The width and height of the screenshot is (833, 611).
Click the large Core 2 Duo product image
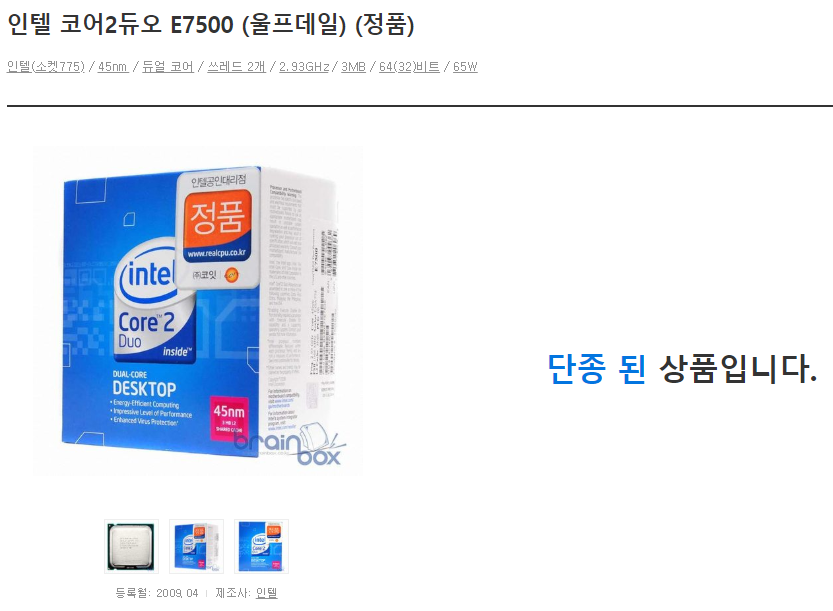[x=198, y=311]
